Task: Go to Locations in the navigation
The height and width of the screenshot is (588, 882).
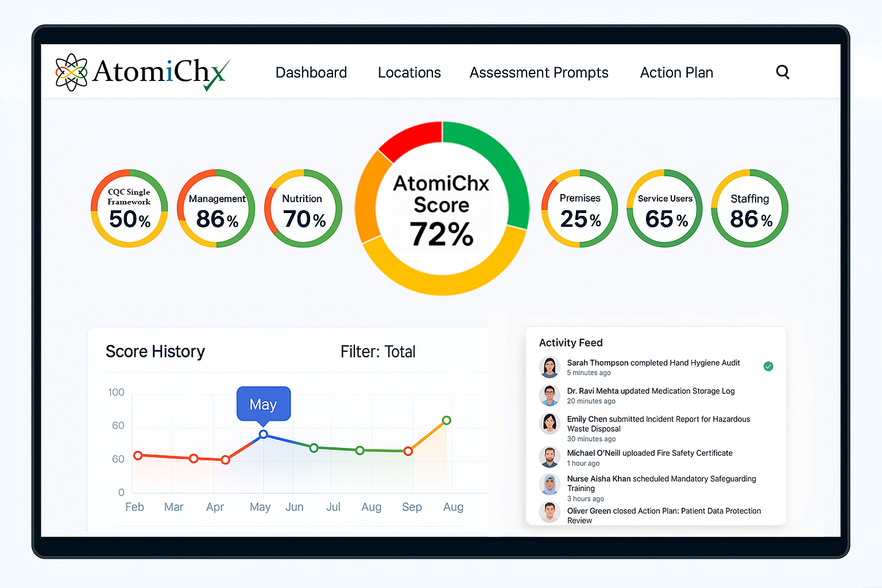Action: point(409,72)
